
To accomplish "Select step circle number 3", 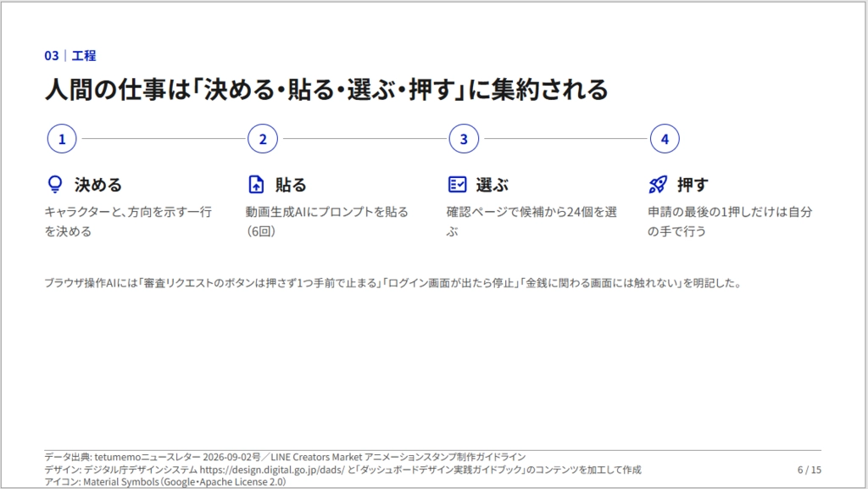I will (x=464, y=139).
